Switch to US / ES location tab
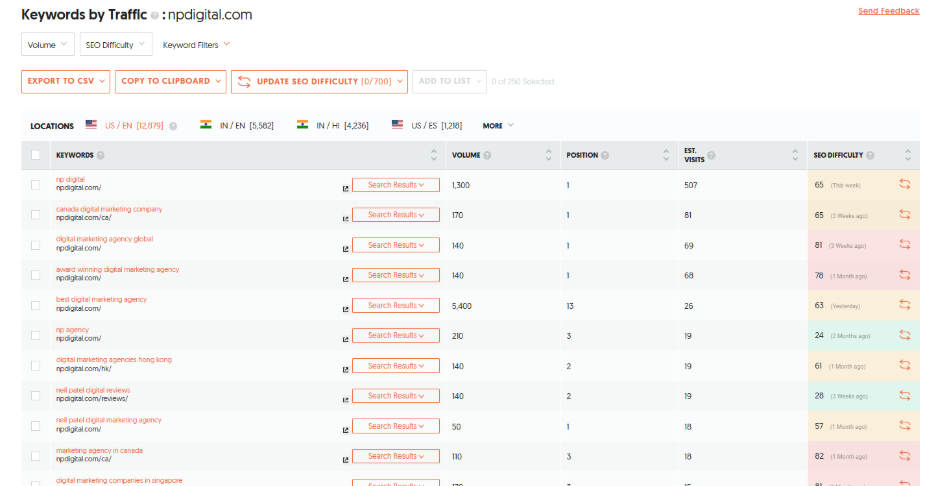This screenshot has width=936, height=486. [x=427, y=125]
